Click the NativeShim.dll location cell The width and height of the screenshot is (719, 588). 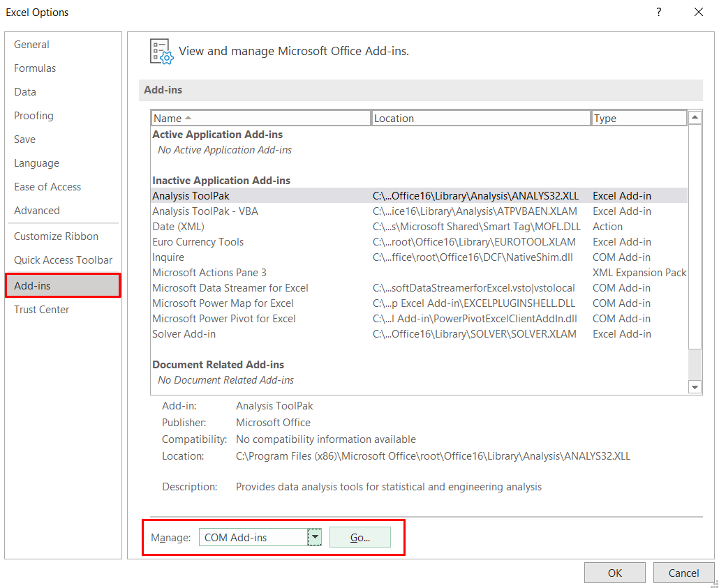[473, 257]
